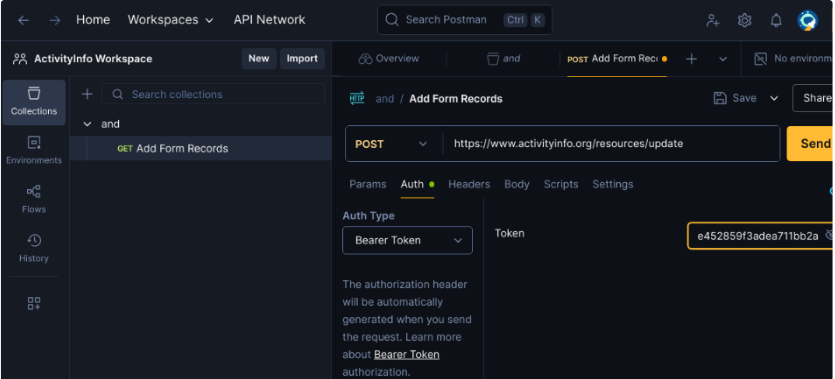Open the Environments sidebar panel

[x=34, y=151]
